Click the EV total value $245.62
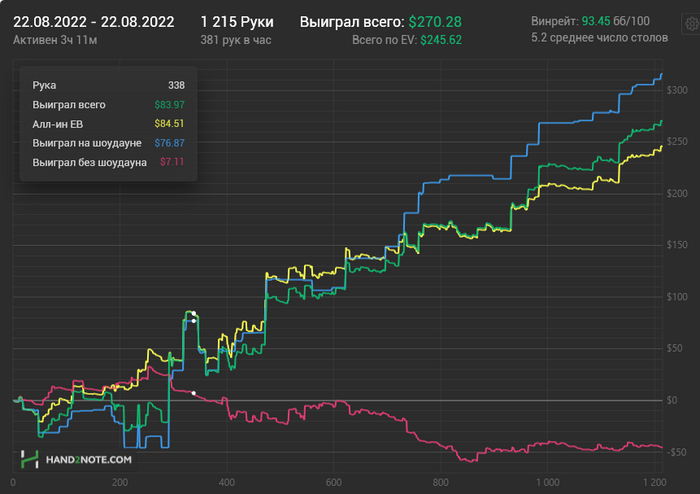Viewport: 700px width, 494px height. (441, 40)
